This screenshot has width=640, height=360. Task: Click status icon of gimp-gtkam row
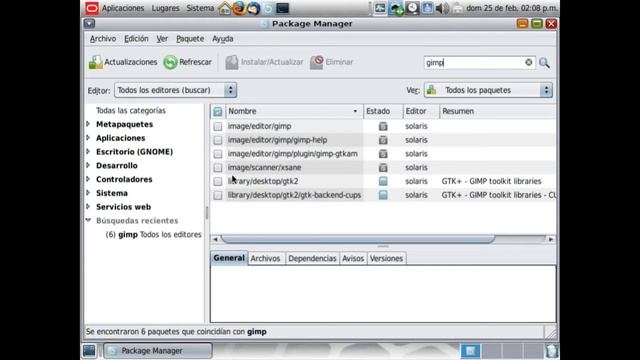[x=383, y=154]
